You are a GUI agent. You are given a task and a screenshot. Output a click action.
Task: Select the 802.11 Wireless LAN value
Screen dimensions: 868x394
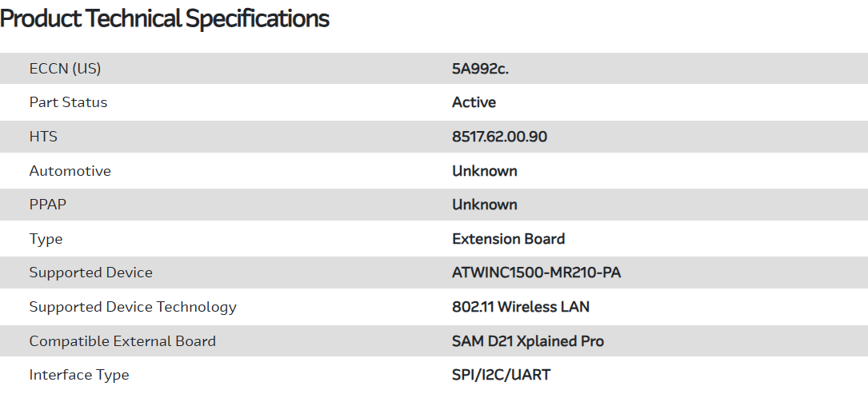tap(520, 307)
